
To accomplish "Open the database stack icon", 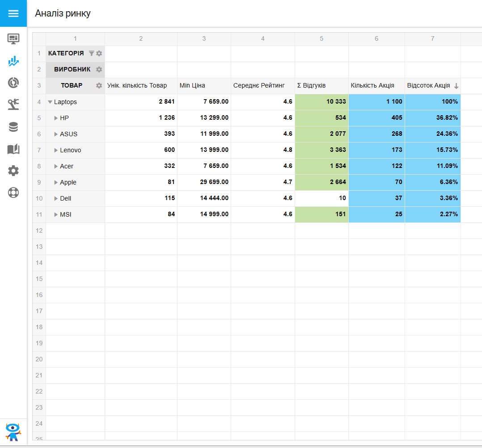I will (13, 127).
